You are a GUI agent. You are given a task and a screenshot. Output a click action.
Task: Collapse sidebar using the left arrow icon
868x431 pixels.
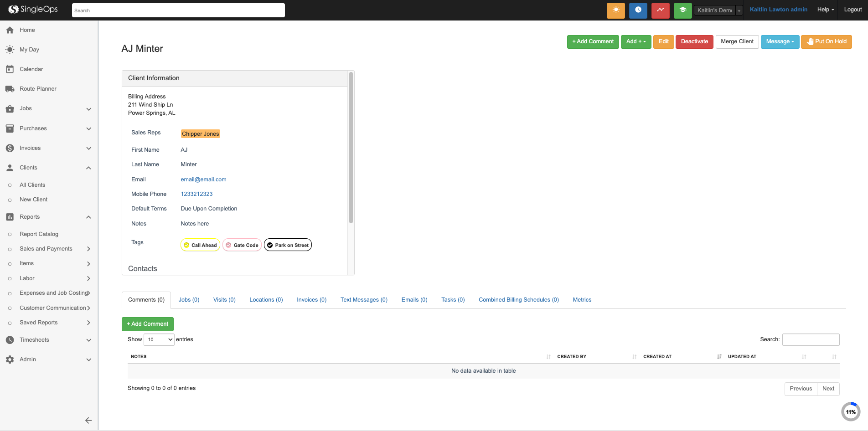click(88, 421)
